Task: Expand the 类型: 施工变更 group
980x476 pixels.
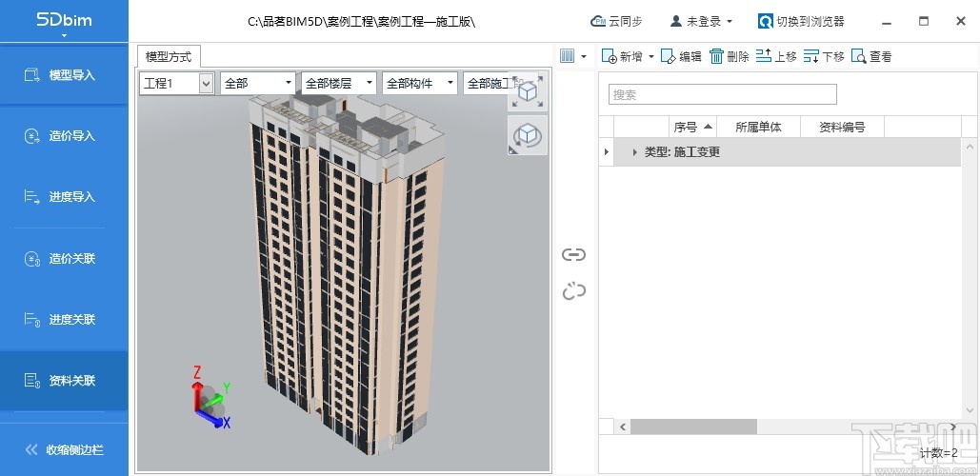Action: 635,151
